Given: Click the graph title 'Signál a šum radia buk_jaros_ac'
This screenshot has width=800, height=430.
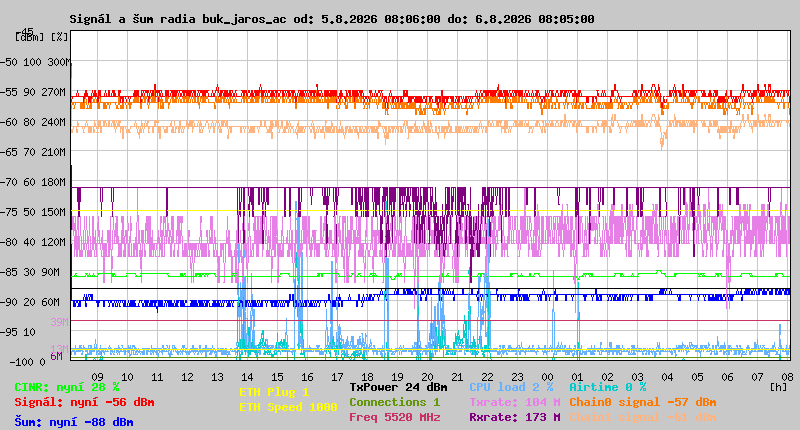Looking at the screenshot, I should pyautogui.click(x=178, y=19).
